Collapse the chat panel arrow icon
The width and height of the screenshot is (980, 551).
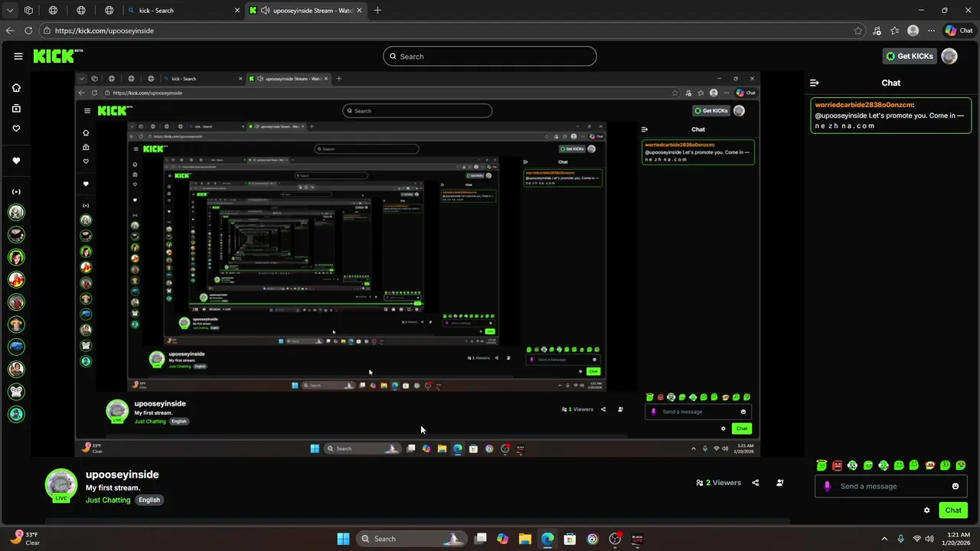pyautogui.click(x=815, y=83)
